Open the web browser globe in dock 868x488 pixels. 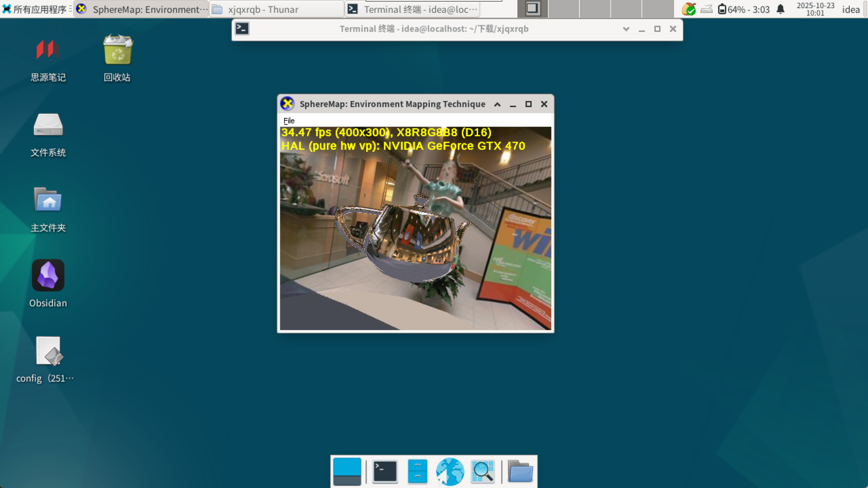(x=450, y=471)
